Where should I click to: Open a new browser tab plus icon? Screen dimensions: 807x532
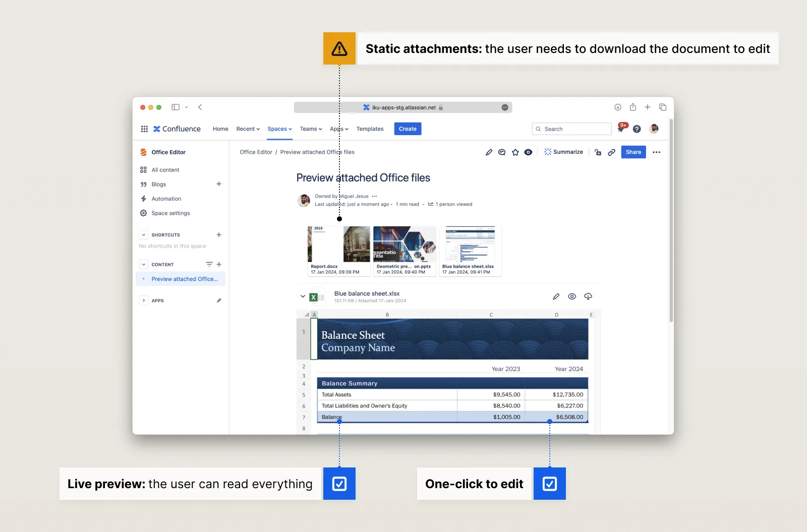pyautogui.click(x=648, y=107)
